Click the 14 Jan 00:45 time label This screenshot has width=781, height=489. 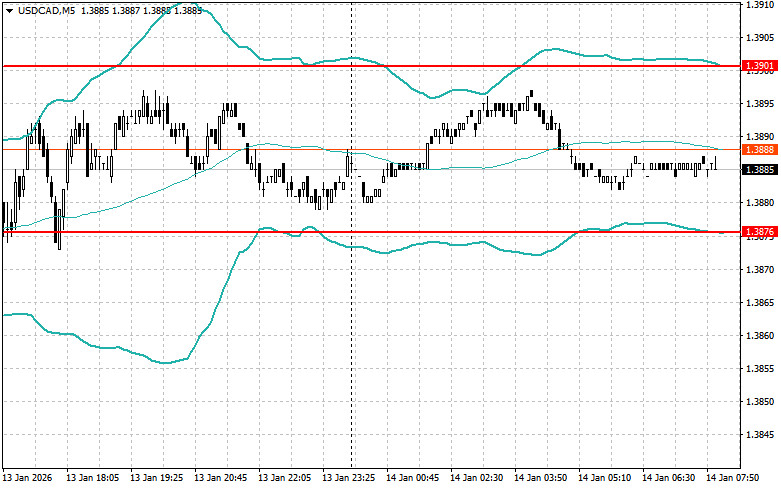point(412,478)
